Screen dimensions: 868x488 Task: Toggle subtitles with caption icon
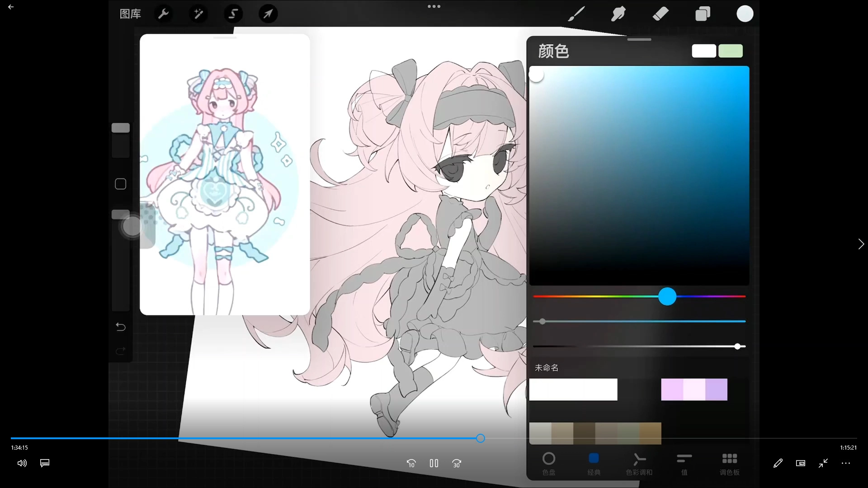(x=45, y=463)
